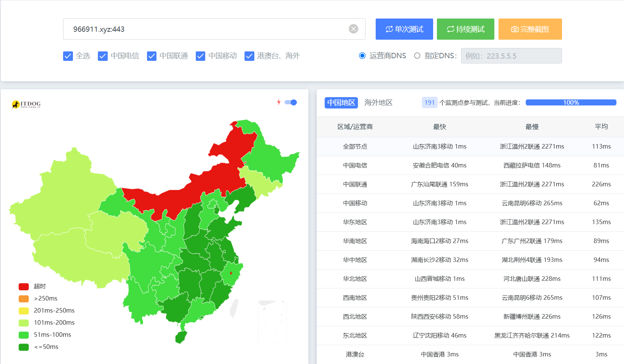Click the 51ms-100ms legend swatch
The image size is (624, 364).
pyautogui.click(x=24, y=335)
